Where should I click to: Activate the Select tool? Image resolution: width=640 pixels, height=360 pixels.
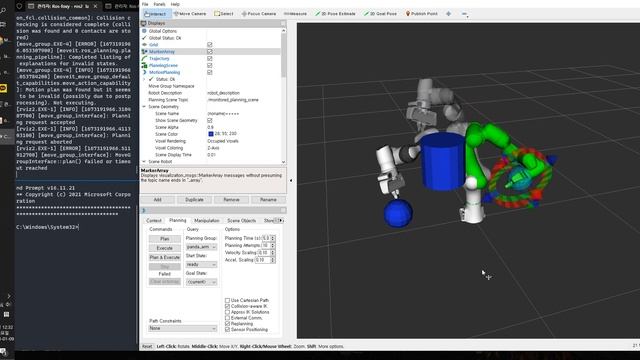click(224, 13)
